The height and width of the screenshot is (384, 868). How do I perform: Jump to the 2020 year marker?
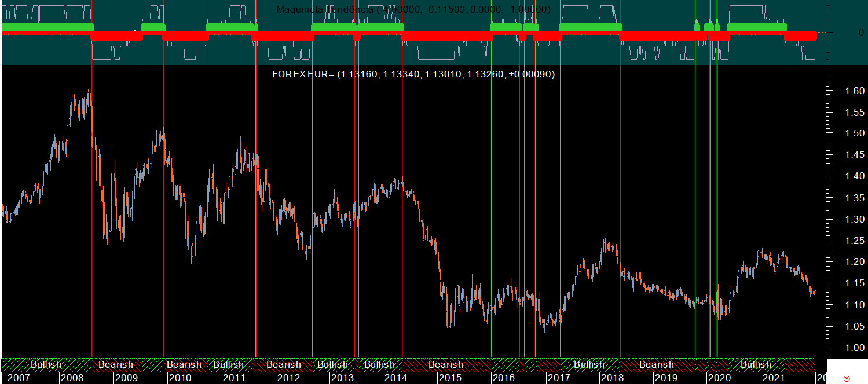point(719,378)
